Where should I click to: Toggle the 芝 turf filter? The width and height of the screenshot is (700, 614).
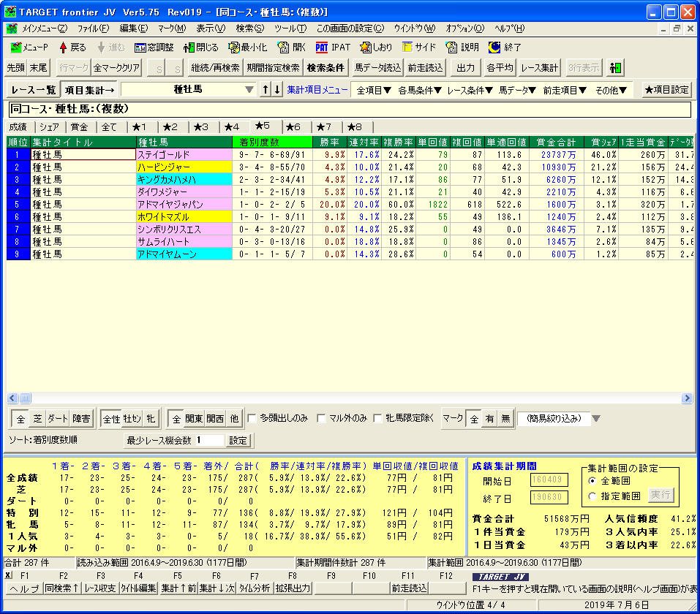point(37,419)
